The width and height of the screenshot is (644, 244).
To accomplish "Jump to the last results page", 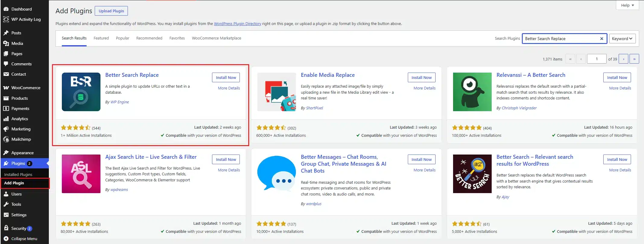I will tap(634, 59).
